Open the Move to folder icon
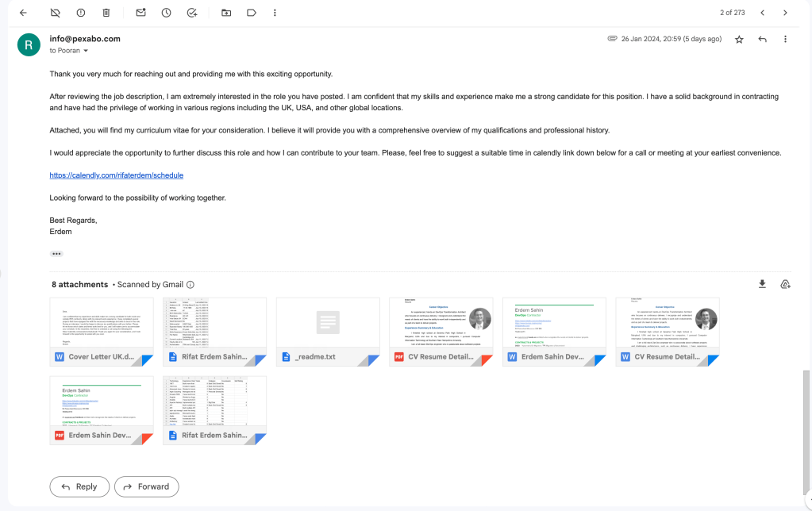 tap(226, 13)
